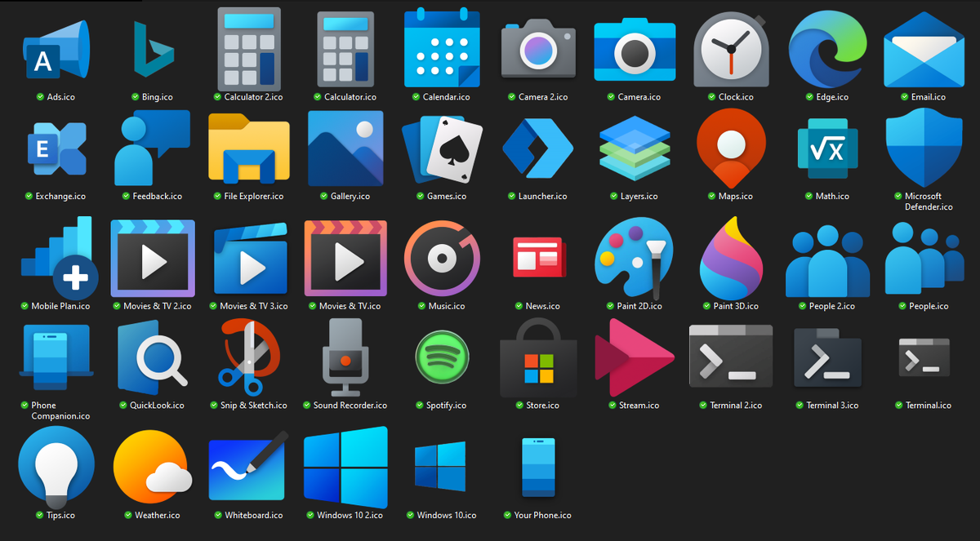Select the Calculator.ico file

pyautogui.click(x=345, y=50)
